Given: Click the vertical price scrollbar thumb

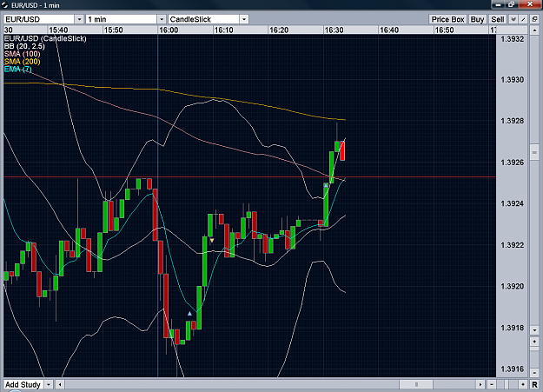Looking at the screenshot, I should (534, 152).
